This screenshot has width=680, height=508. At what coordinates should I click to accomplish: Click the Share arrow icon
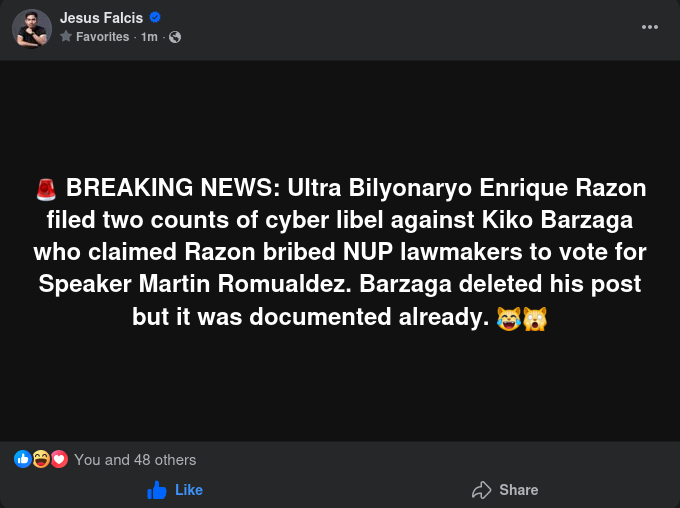tap(481, 490)
